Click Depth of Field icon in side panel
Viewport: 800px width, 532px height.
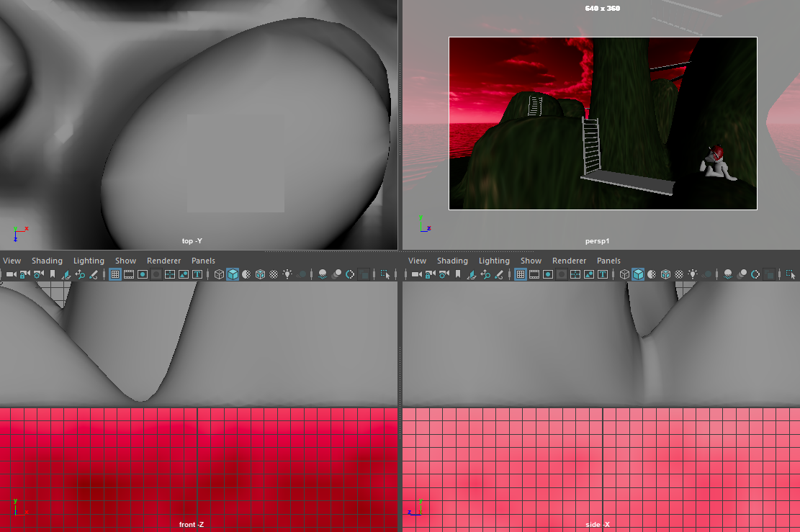[x=769, y=274]
